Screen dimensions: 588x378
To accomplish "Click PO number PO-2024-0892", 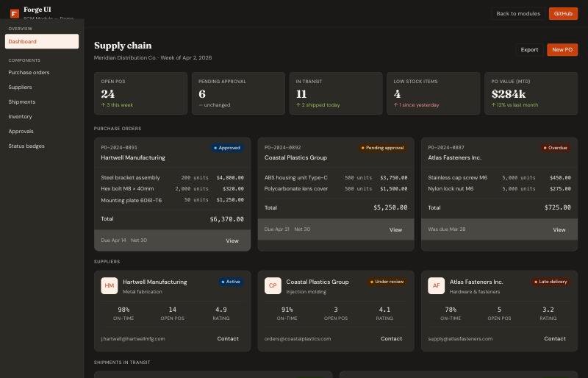I will pyautogui.click(x=282, y=148).
